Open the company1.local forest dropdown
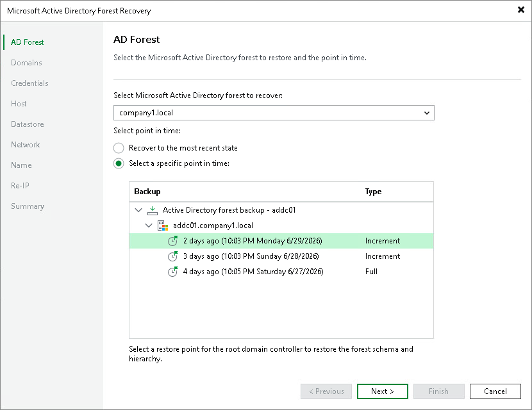This screenshot has width=532, height=410. click(x=426, y=113)
